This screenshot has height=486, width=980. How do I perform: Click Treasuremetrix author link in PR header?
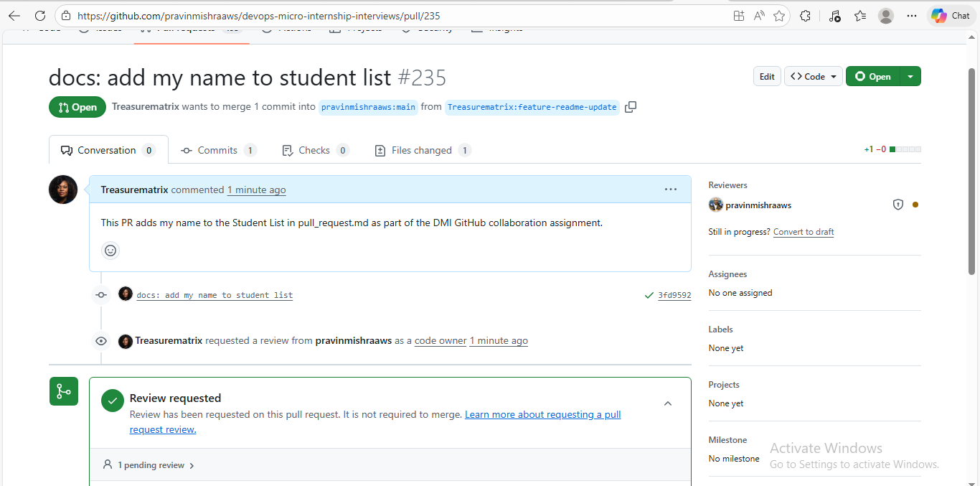(146, 106)
